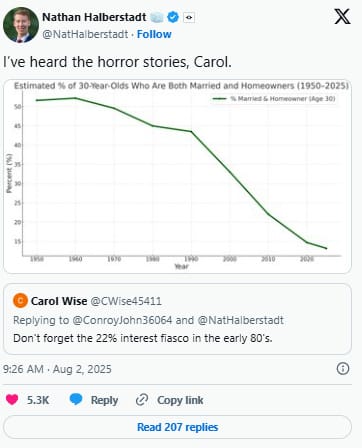
Task: Open quoted Carol Wise tweet text
Action: coord(143,338)
